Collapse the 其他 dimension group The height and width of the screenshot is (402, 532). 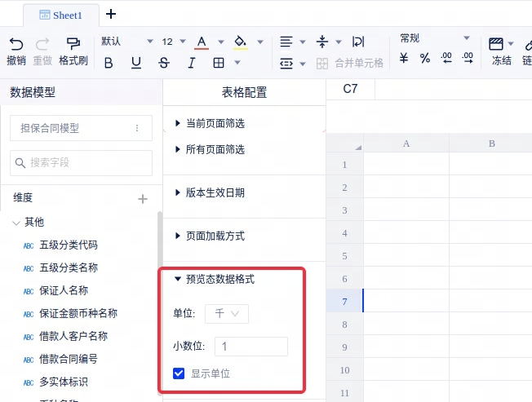click(16, 222)
